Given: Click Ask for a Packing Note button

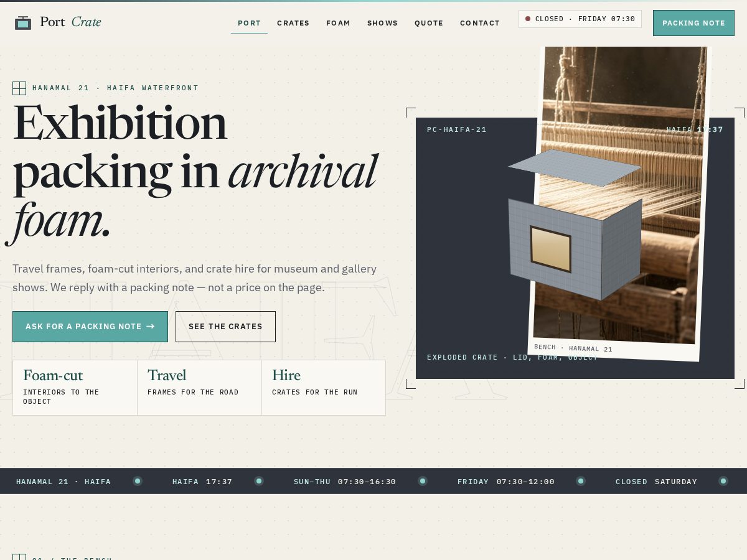Looking at the screenshot, I should pyautogui.click(x=90, y=327).
